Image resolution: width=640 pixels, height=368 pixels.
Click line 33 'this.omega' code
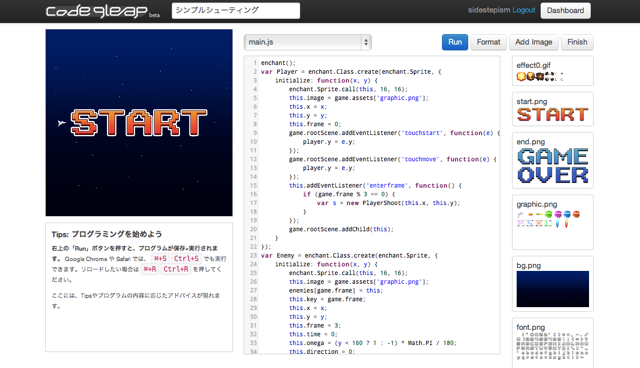point(373,343)
